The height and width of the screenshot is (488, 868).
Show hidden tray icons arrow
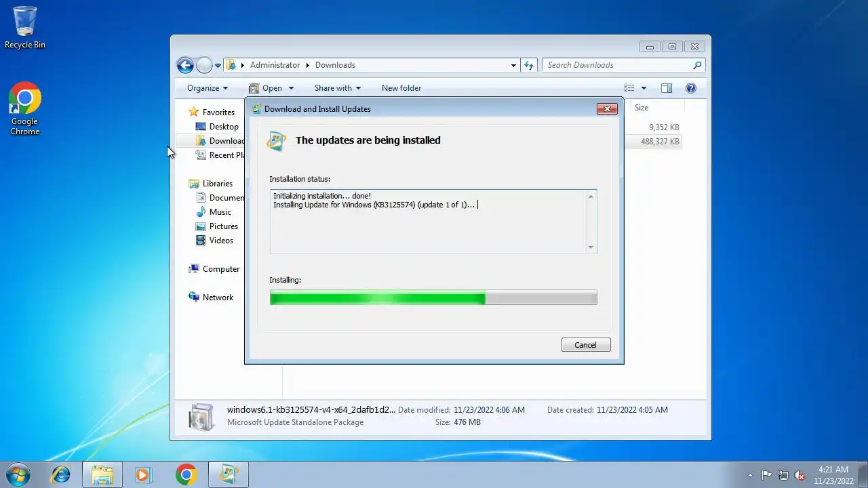pos(750,475)
